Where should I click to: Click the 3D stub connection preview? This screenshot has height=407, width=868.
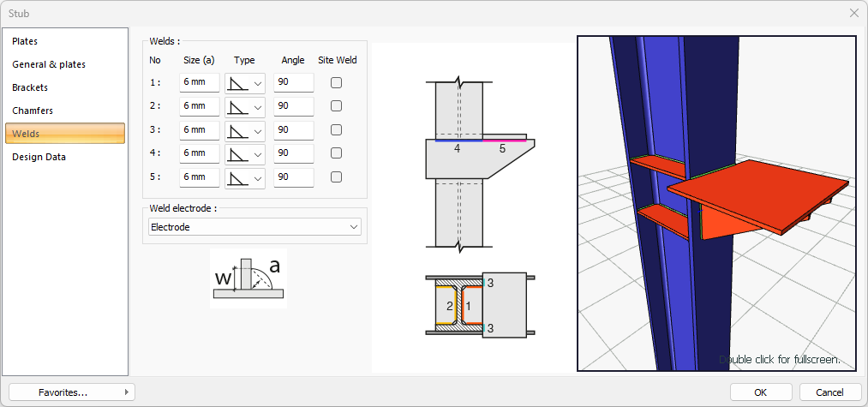(716, 203)
